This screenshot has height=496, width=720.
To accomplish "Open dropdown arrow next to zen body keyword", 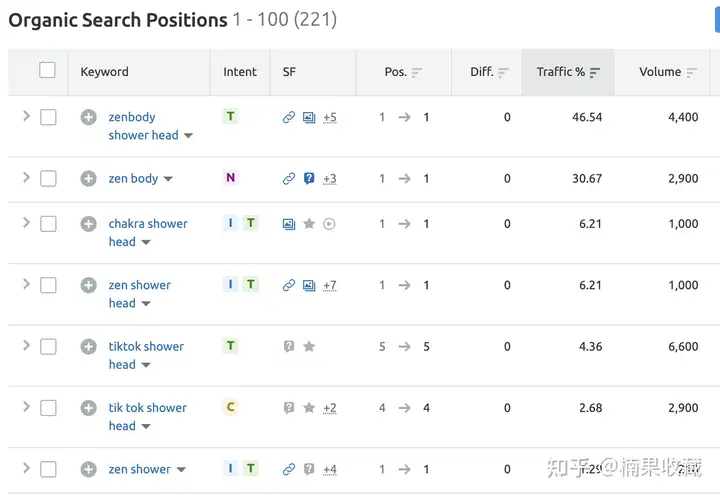I will [x=168, y=179].
